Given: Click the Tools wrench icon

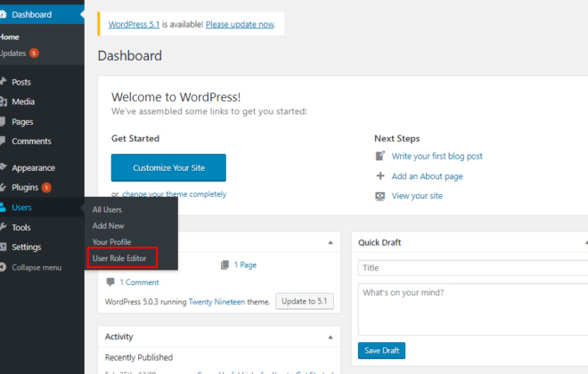Looking at the screenshot, I should pos(3,227).
